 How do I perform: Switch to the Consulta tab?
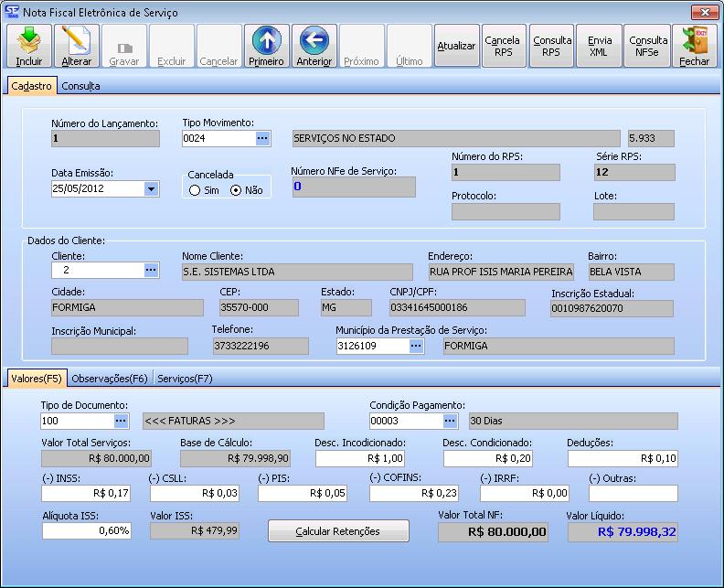pyautogui.click(x=80, y=86)
